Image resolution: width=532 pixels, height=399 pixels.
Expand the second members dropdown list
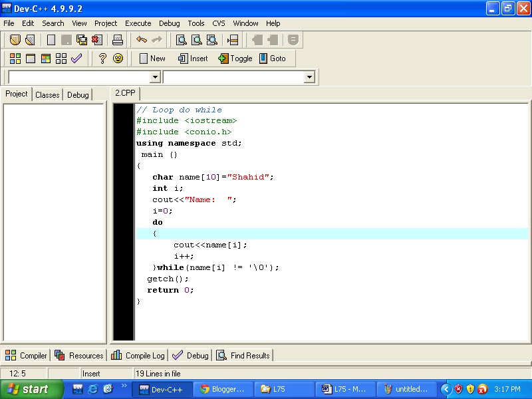click(x=309, y=77)
